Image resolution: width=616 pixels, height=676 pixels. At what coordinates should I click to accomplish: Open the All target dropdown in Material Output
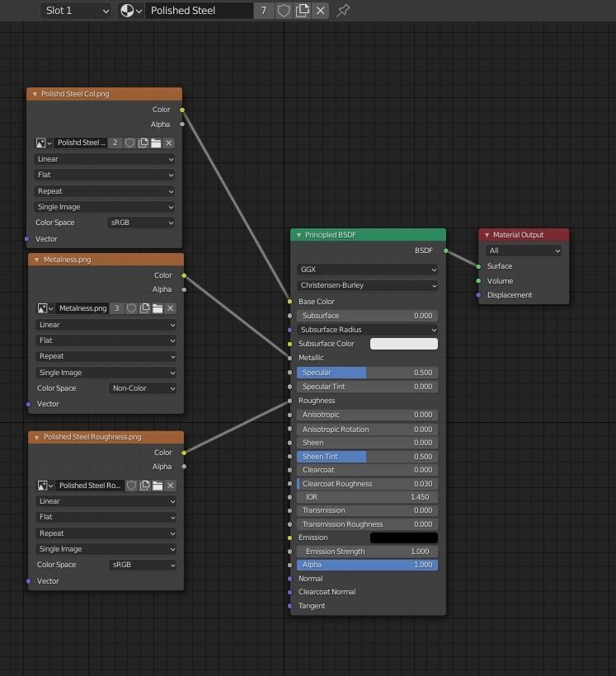point(524,251)
